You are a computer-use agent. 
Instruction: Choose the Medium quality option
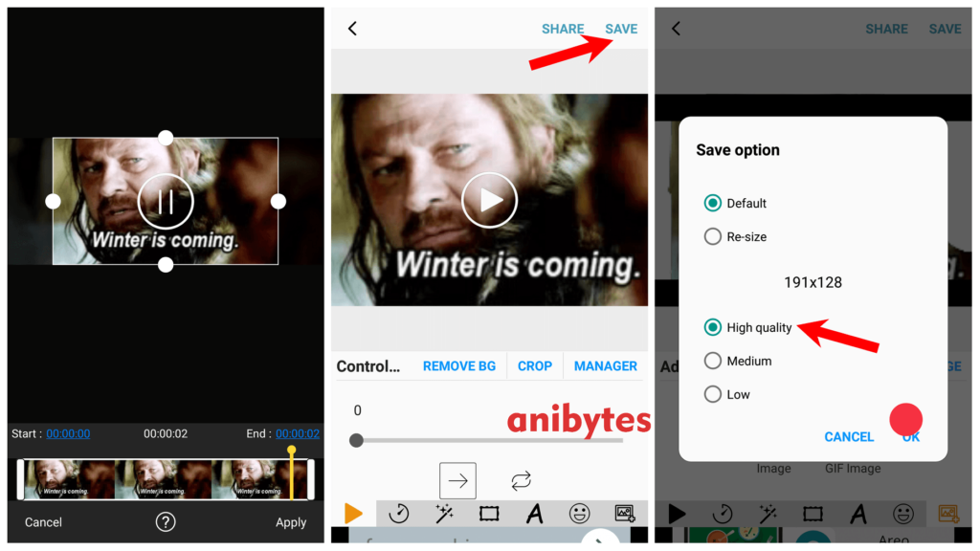pos(712,361)
